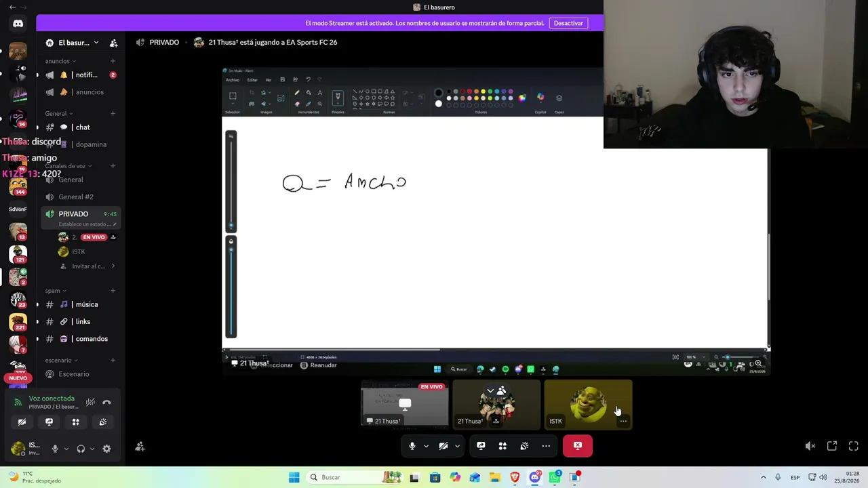Screen dimensions: 868x488
Task: Open the notifi... announcement channel
Action: pos(81,75)
